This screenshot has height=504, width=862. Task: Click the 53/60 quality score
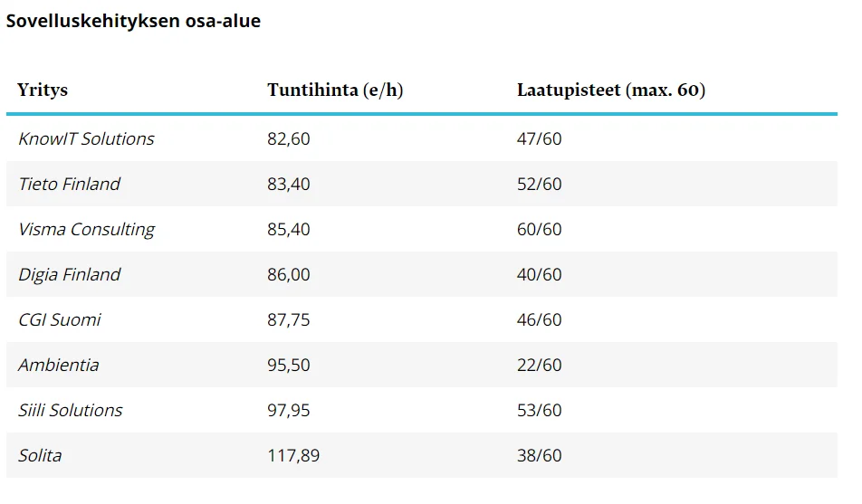539,410
